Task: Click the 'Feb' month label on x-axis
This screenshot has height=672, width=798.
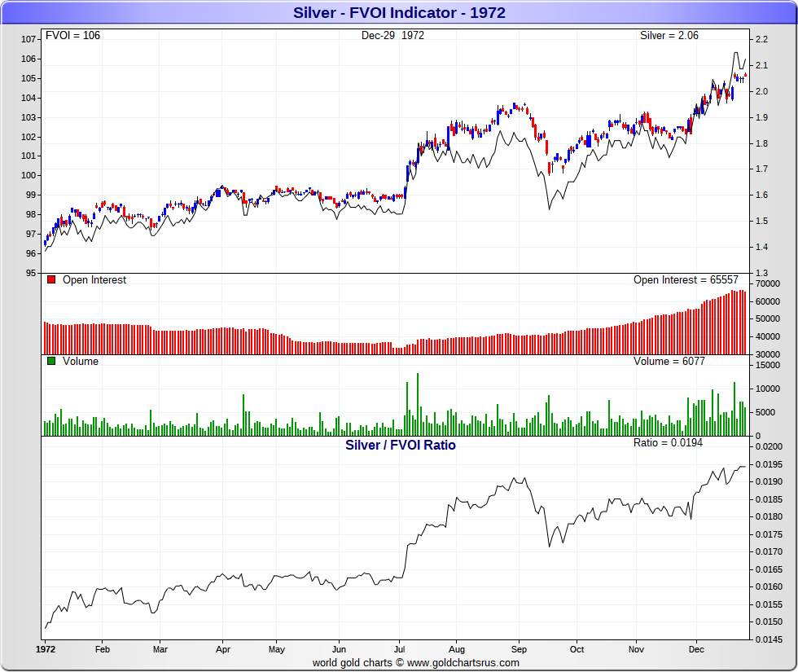Action: (103, 650)
